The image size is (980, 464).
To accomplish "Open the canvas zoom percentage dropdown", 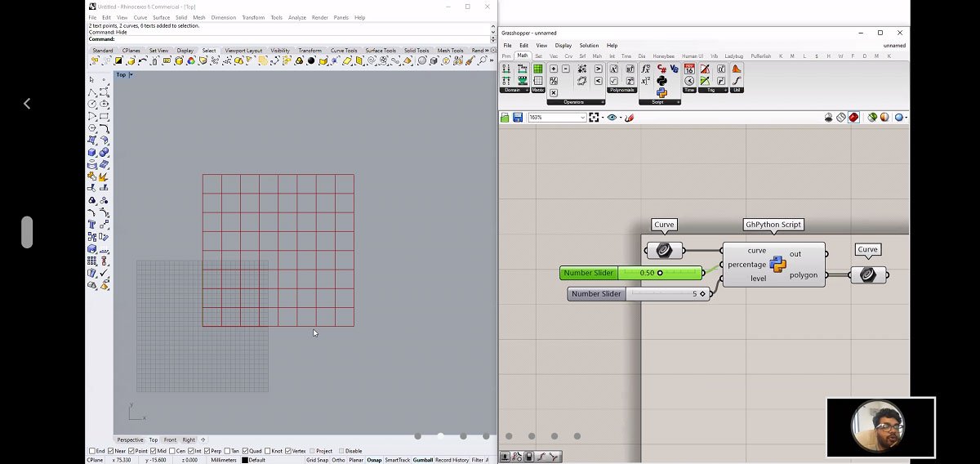I will (582, 118).
